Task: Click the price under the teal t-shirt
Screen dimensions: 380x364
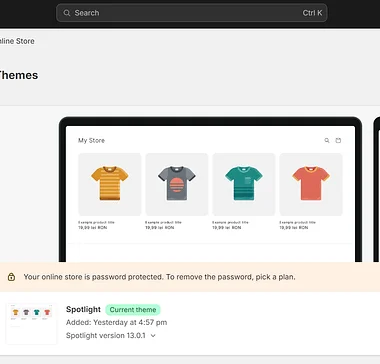Action: click(227, 228)
